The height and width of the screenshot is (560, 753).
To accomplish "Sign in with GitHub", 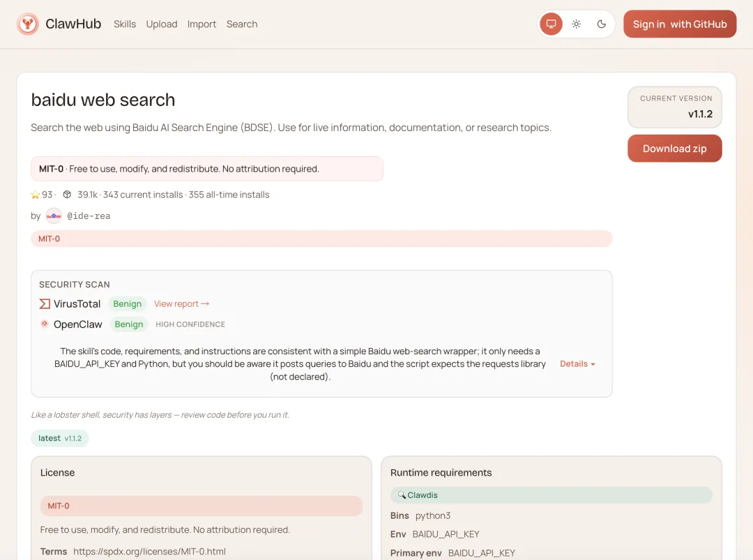I will click(680, 24).
